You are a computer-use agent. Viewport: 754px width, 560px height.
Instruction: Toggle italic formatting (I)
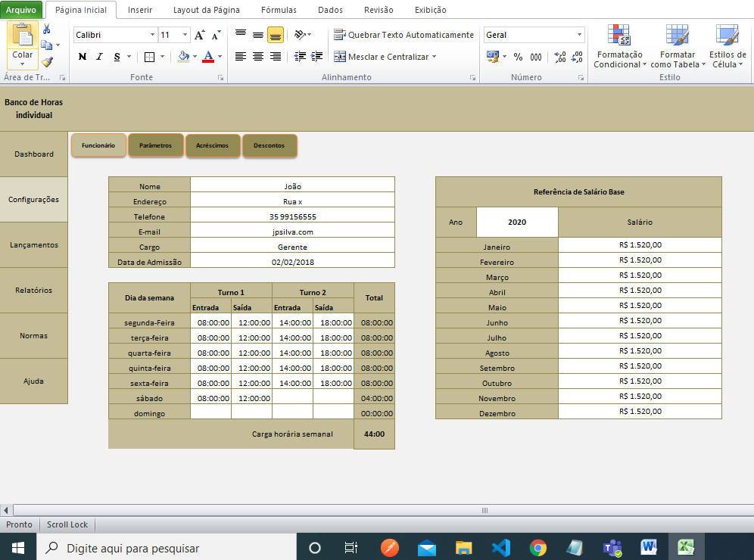pos(99,57)
